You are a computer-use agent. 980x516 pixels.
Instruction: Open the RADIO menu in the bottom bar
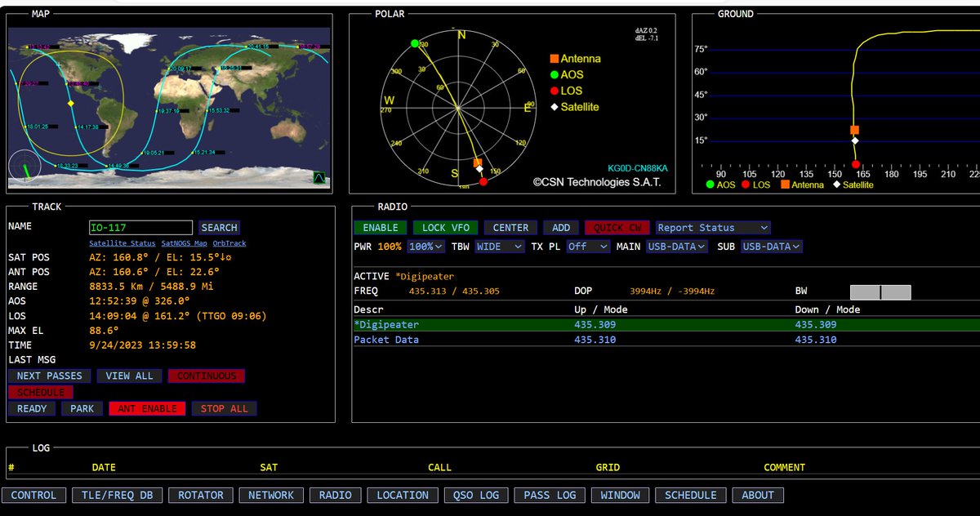(x=336, y=496)
